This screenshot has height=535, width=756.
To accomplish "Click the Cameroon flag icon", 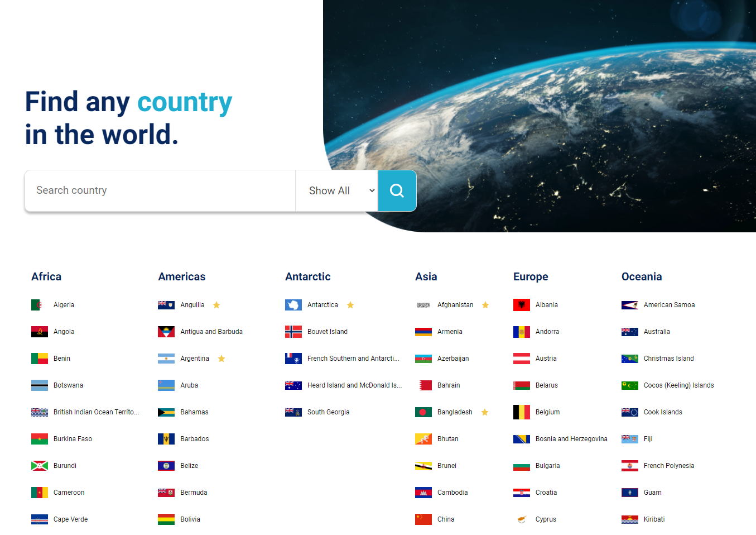I will point(39,493).
